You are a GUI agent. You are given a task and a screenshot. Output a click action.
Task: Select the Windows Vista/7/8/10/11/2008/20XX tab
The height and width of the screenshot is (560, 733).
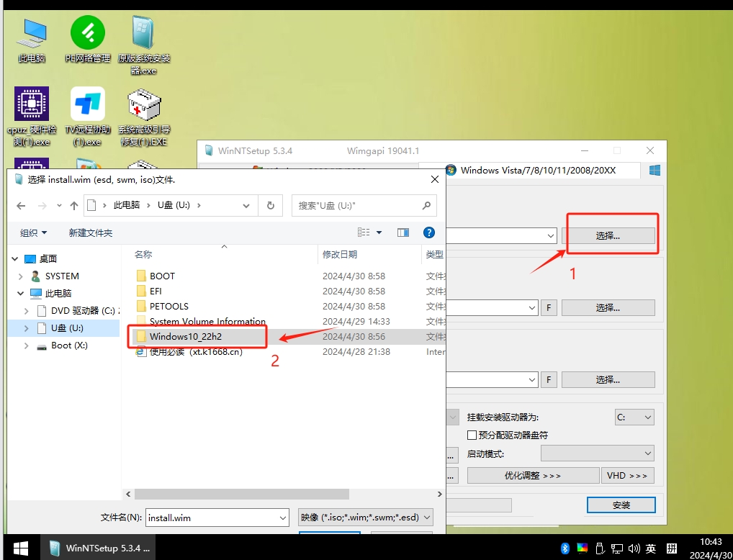(x=530, y=170)
